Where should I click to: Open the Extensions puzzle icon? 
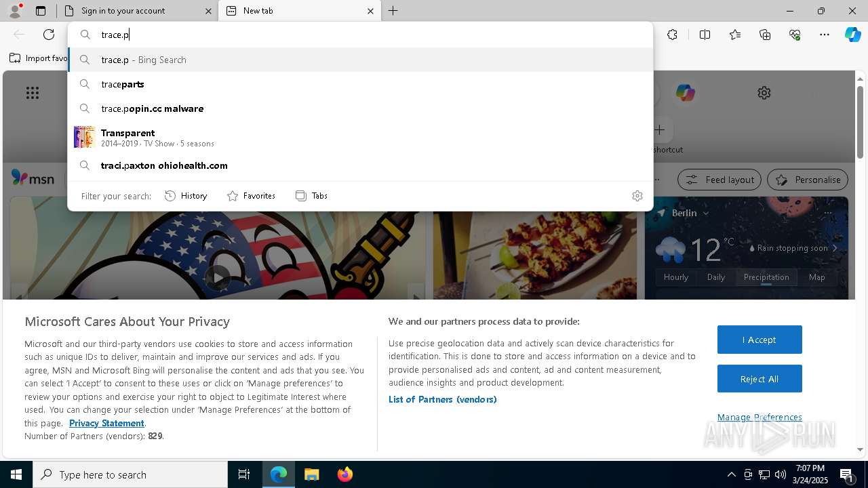[672, 35]
